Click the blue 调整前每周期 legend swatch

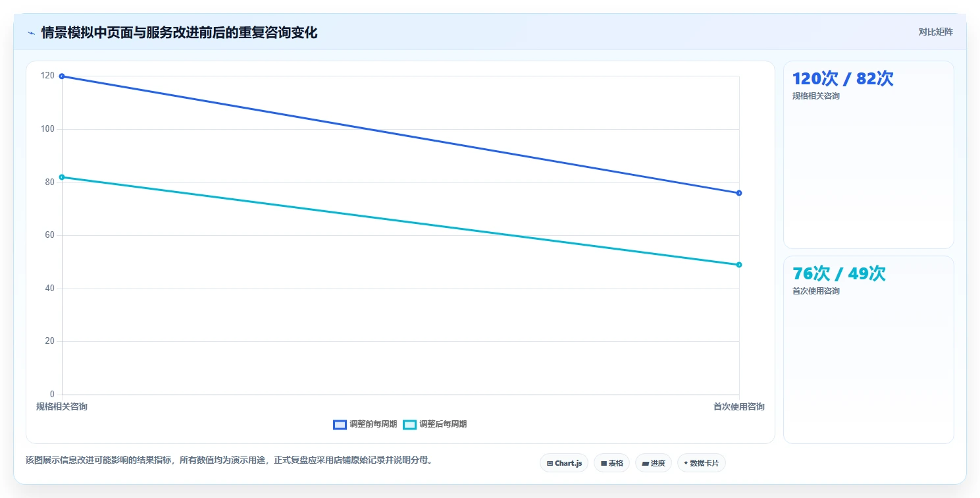pyautogui.click(x=340, y=424)
